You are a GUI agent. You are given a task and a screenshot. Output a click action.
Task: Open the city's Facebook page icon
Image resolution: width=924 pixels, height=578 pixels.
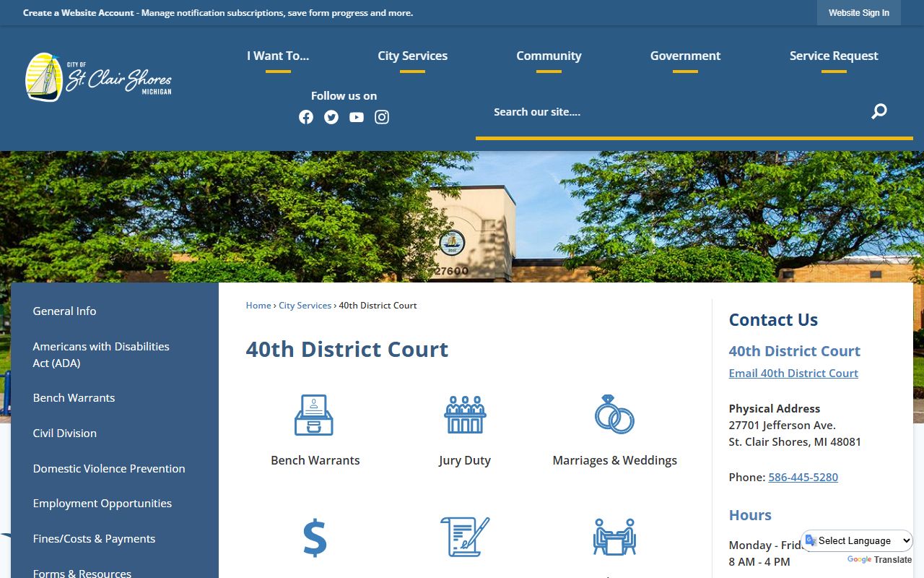[x=306, y=117]
